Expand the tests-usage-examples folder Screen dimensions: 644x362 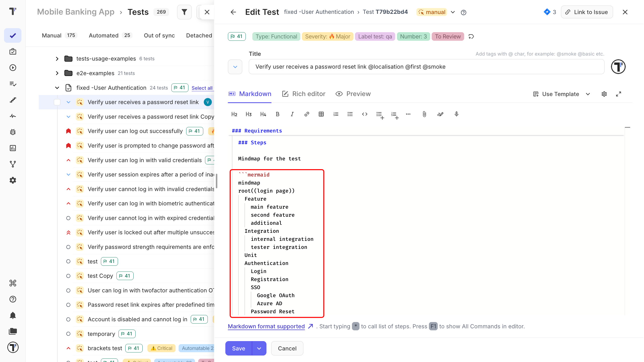[x=57, y=59]
